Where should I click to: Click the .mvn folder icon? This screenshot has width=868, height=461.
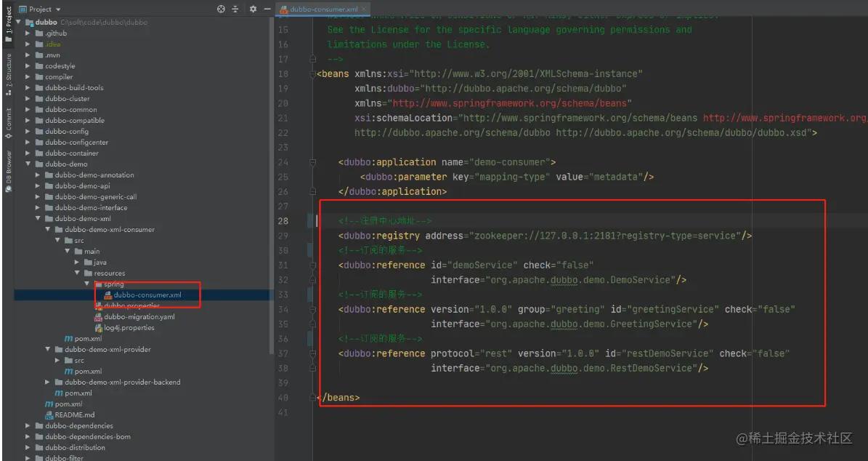[x=39, y=55]
